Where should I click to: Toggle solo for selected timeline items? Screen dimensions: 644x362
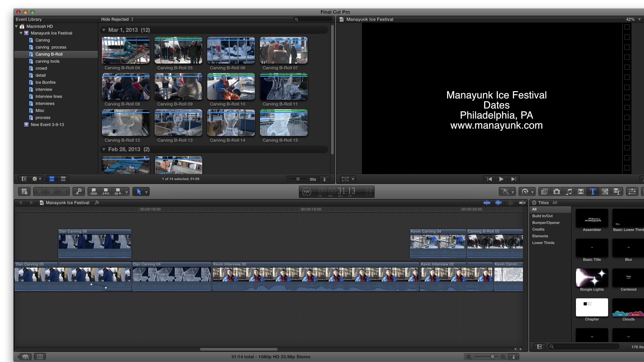[511, 203]
